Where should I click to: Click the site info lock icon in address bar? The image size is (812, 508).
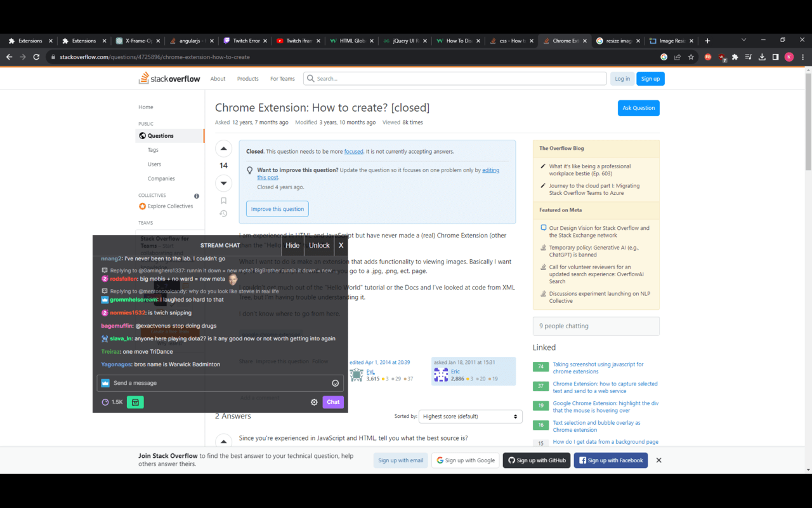tap(52, 57)
